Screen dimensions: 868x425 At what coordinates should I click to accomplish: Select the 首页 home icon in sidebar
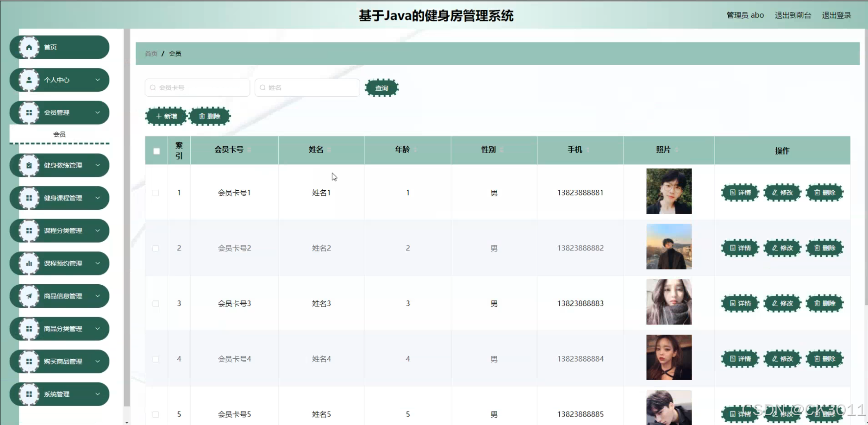(x=29, y=47)
